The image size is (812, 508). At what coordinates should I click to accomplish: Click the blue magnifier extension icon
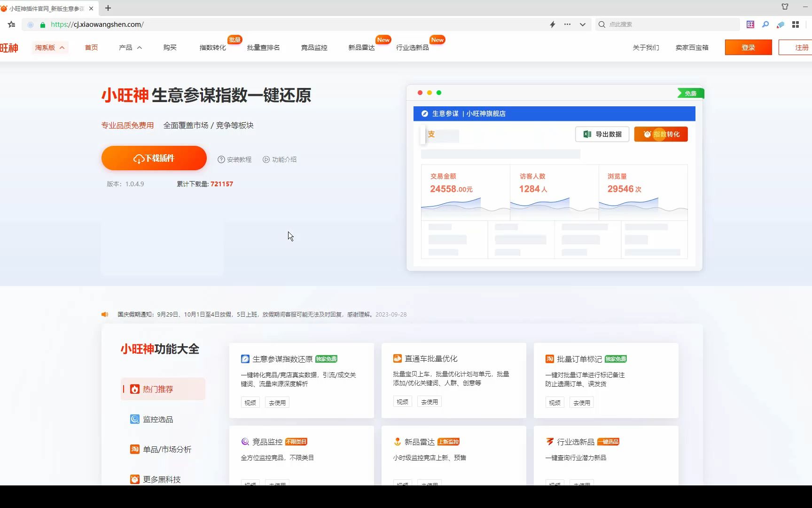[765, 24]
